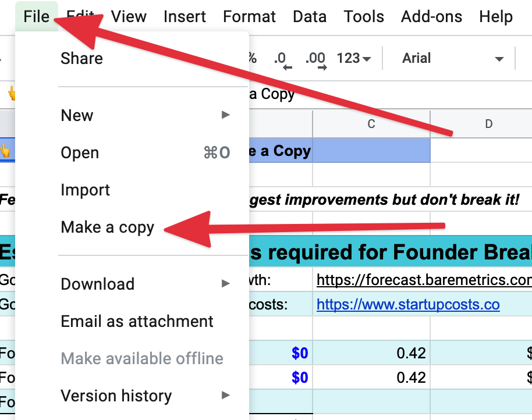Open the Add-ons menu

point(432,17)
